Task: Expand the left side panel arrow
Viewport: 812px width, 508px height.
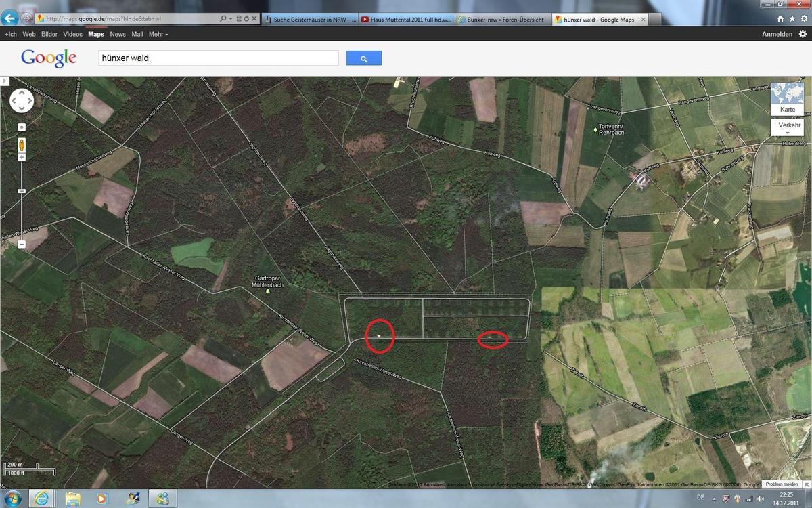Action: pos(3,81)
